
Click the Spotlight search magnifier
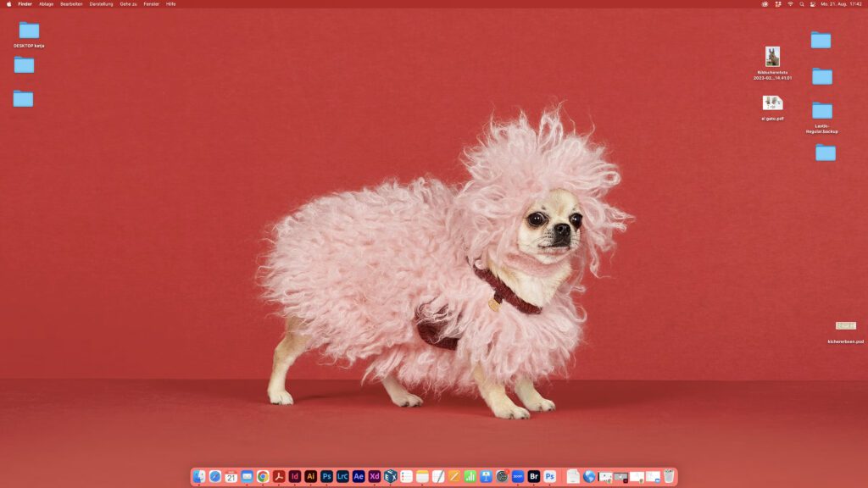[802, 4]
